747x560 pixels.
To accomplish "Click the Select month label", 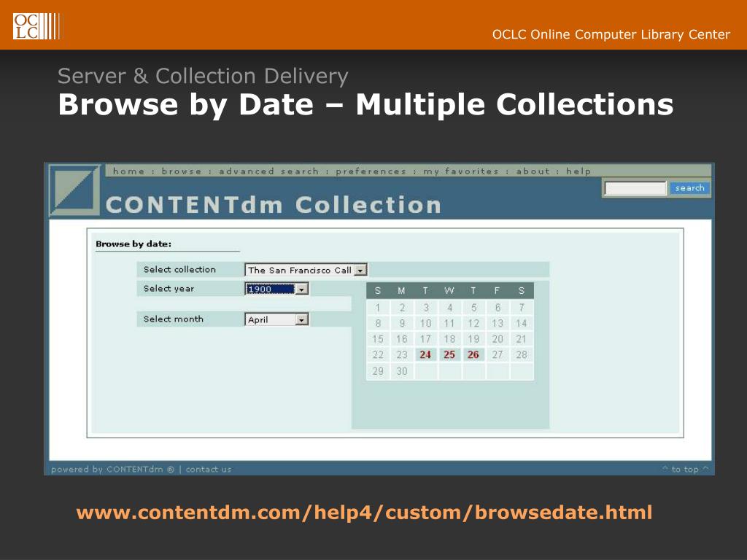I will tap(174, 319).
